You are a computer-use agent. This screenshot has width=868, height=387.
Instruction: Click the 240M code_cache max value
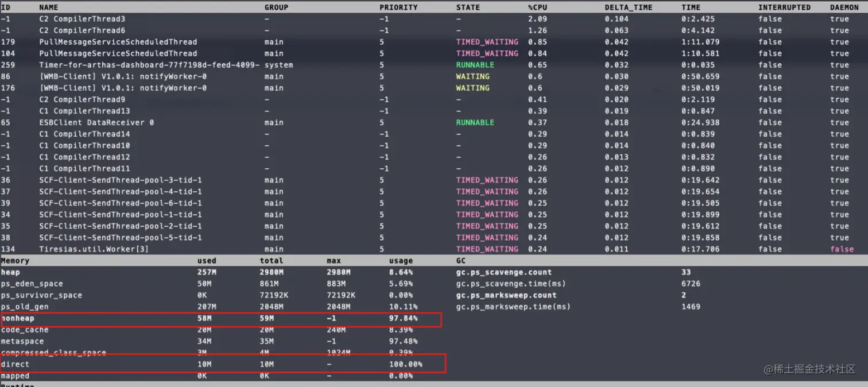336,330
